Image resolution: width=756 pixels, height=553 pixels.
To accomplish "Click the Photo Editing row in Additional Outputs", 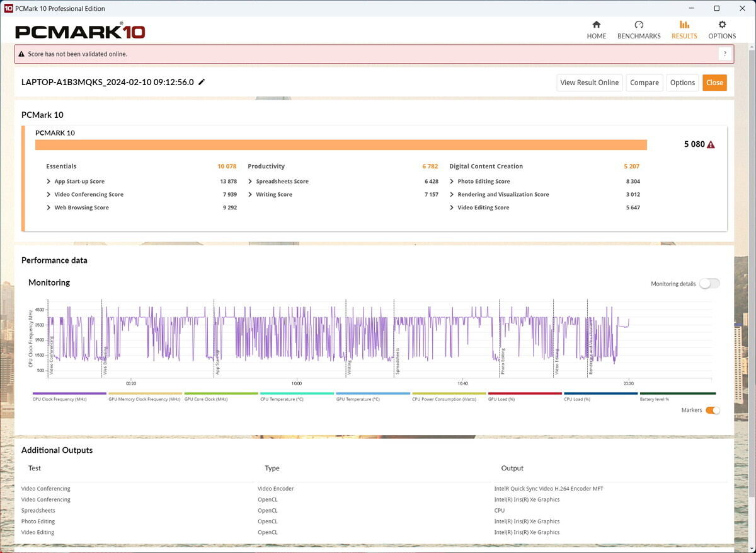I will point(374,521).
